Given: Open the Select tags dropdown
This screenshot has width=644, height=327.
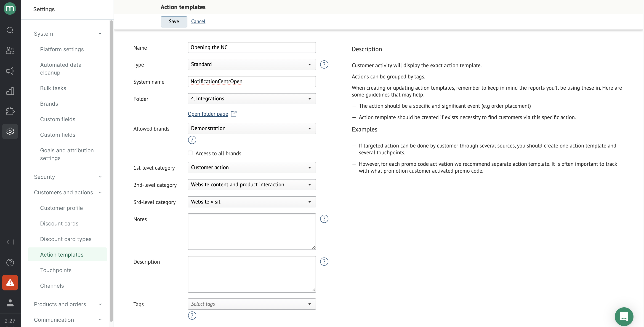Looking at the screenshot, I should pyautogui.click(x=252, y=304).
